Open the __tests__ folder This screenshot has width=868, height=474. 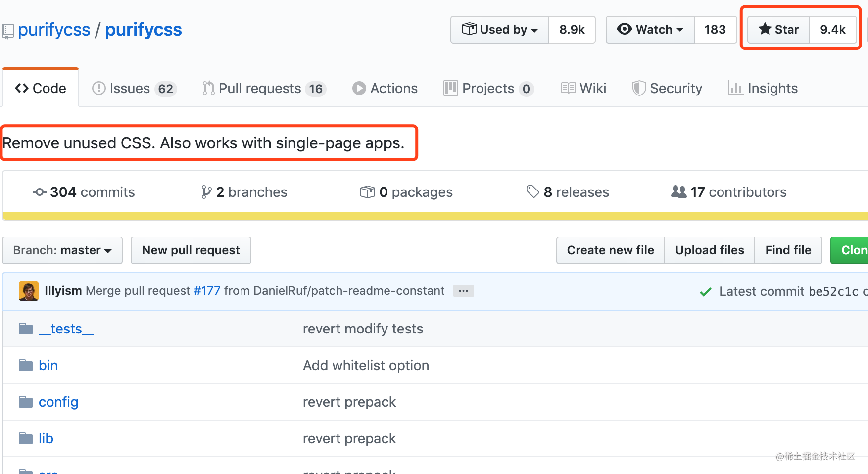tap(66, 329)
